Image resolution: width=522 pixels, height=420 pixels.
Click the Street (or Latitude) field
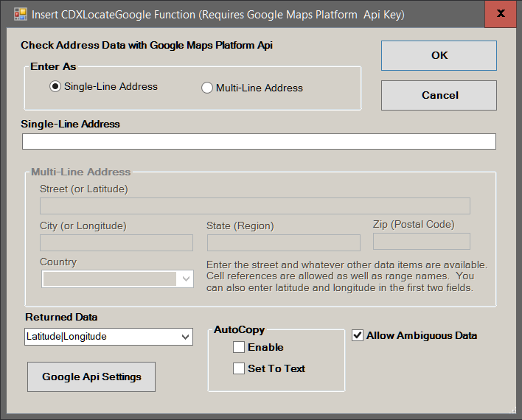point(255,206)
